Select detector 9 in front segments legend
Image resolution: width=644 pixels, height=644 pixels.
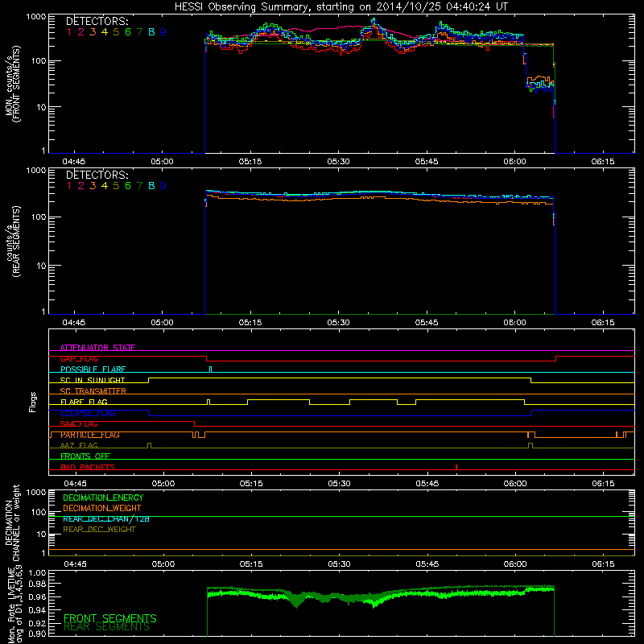pyautogui.click(x=163, y=31)
